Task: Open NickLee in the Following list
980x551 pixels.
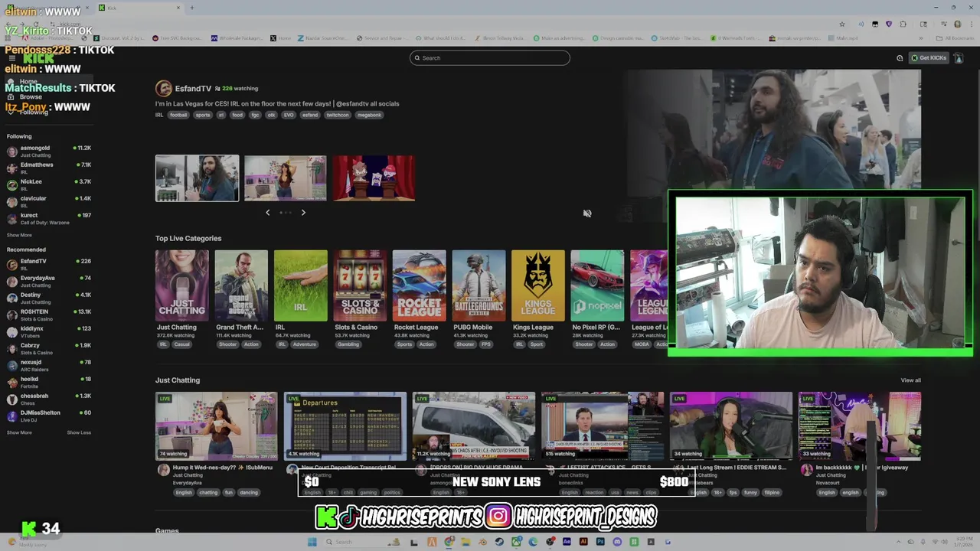Action: tap(49, 184)
